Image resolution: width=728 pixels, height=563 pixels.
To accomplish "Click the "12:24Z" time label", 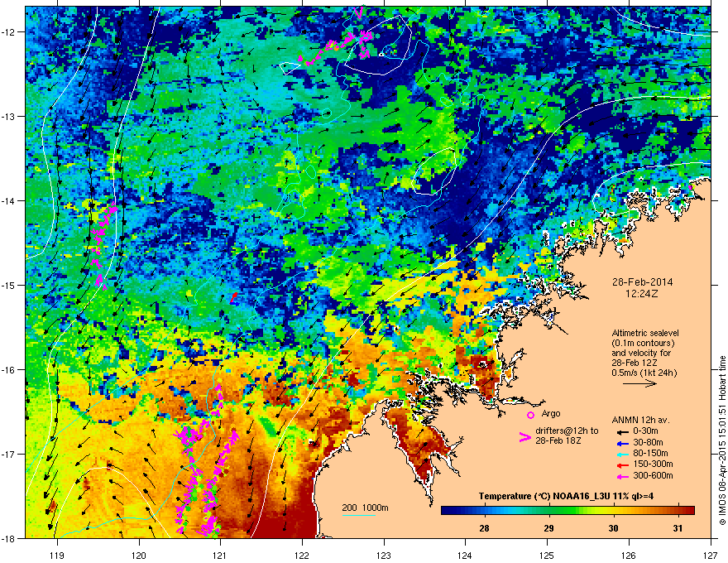I will 642,294.
